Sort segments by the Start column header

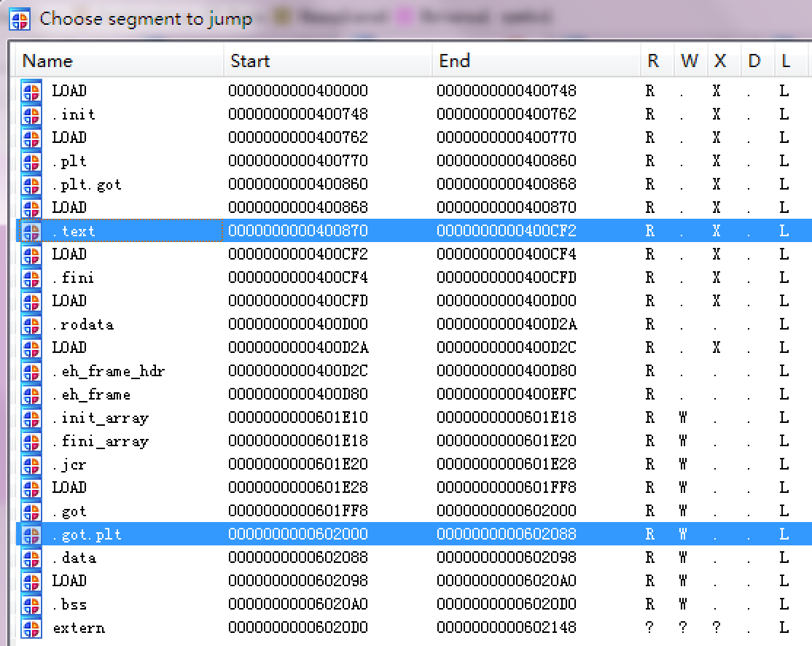(328, 61)
